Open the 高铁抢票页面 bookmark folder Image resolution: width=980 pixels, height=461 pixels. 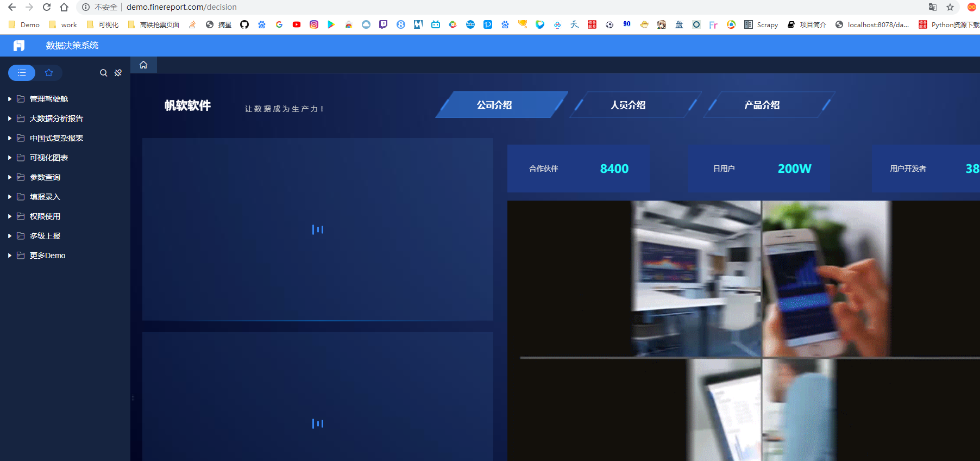tap(154, 24)
